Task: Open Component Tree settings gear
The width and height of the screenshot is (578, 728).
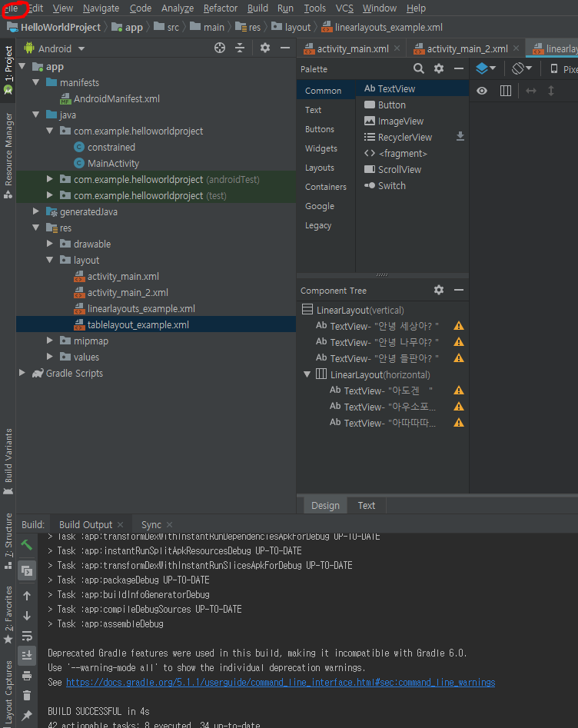Action: 439,290
